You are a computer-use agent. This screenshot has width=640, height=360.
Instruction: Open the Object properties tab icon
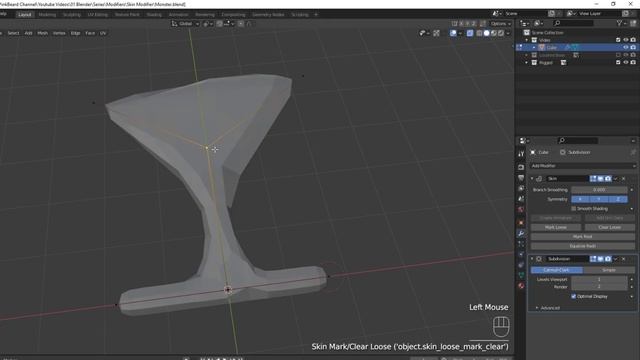pyautogui.click(x=521, y=223)
